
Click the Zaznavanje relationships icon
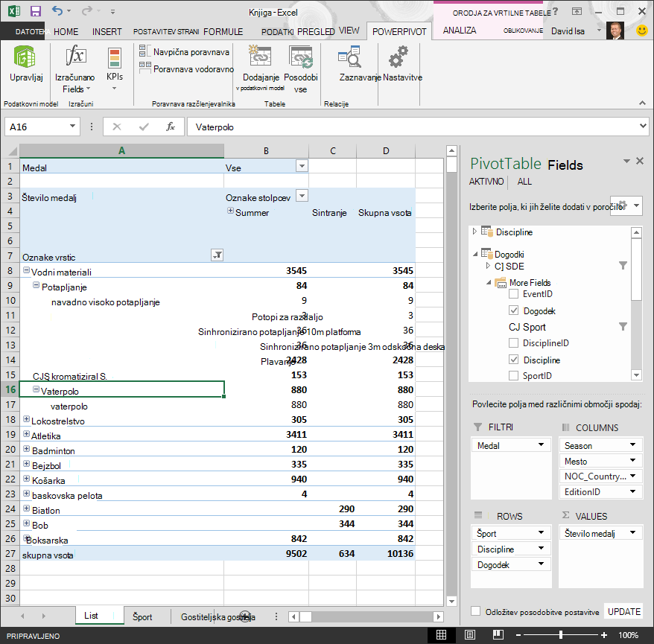(x=350, y=57)
